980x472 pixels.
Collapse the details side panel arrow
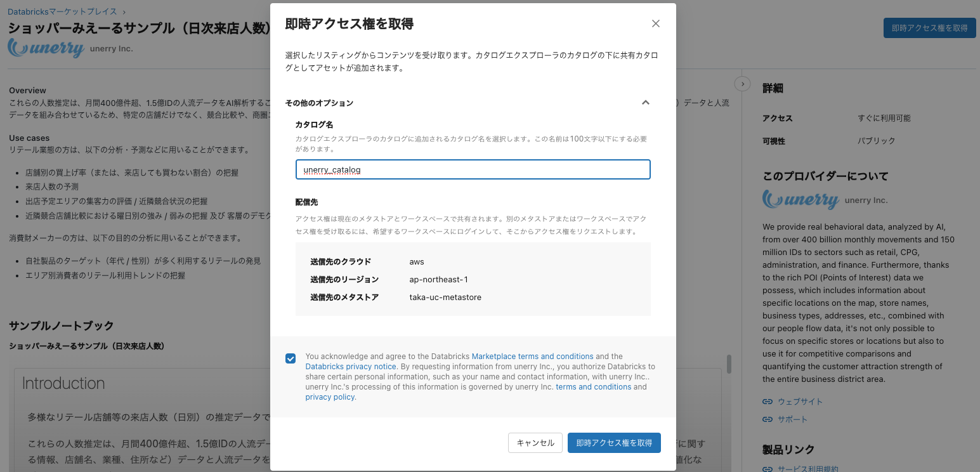click(742, 84)
